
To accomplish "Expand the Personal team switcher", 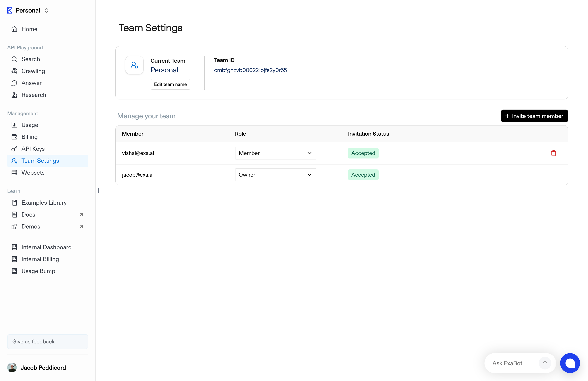I will click(46, 10).
